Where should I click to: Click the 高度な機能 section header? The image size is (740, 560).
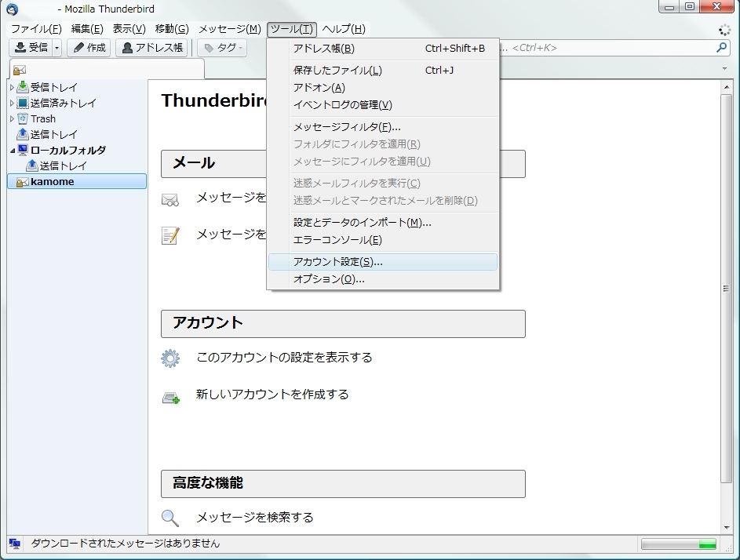pos(343,484)
